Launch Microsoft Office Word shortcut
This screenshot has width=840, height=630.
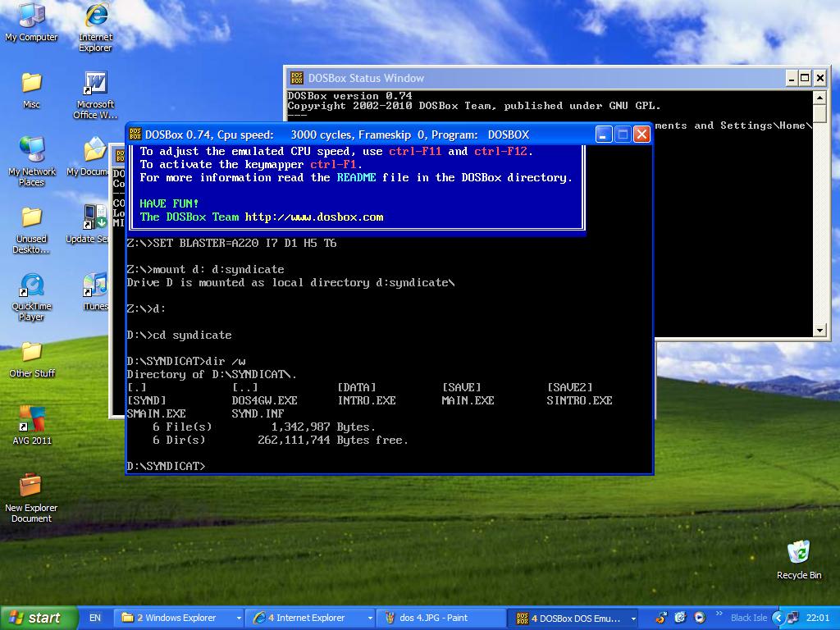click(95, 95)
